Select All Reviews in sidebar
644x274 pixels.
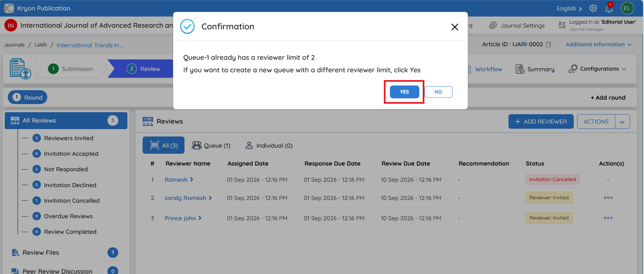tap(66, 121)
